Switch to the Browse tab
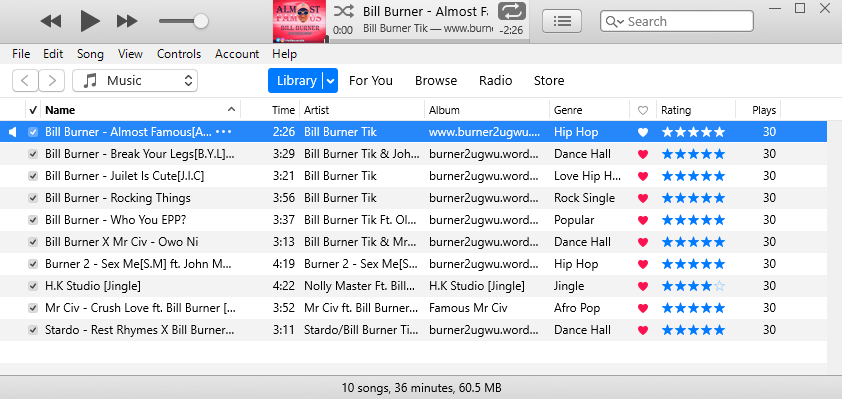The height and width of the screenshot is (399, 842). [x=436, y=81]
